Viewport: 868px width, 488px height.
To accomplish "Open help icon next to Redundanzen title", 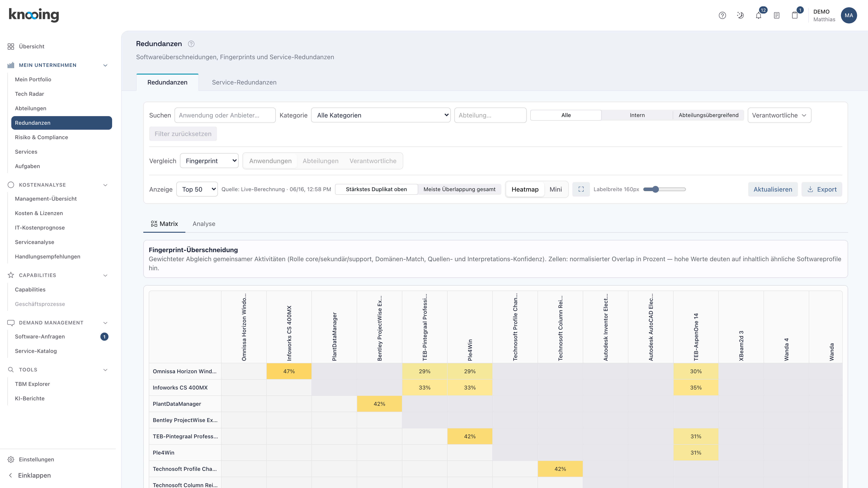I will (191, 44).
